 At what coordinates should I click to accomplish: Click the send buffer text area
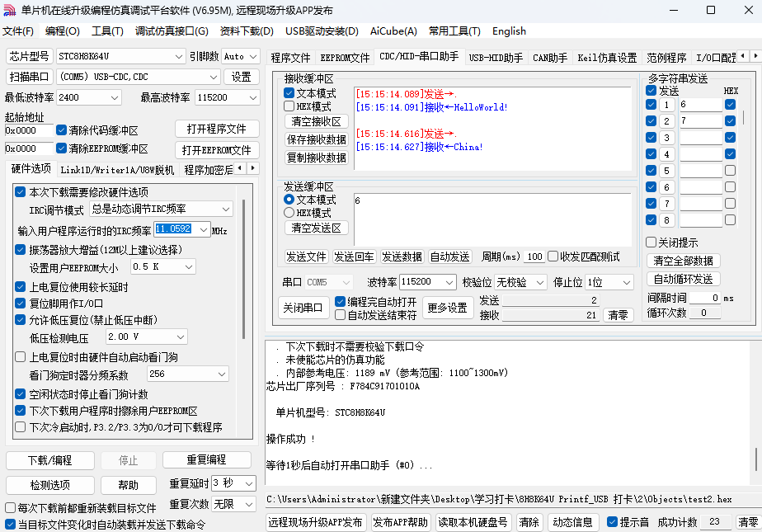[493, 219]
